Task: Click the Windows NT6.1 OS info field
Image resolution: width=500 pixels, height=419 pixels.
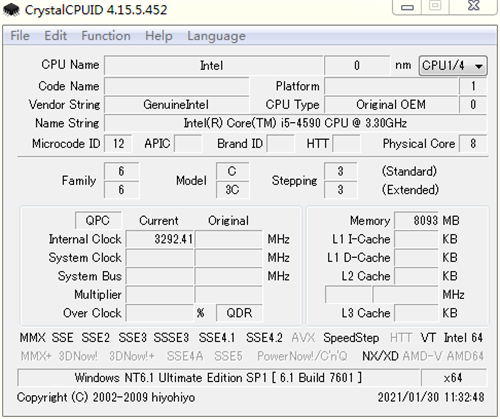Action: (218, 378)
